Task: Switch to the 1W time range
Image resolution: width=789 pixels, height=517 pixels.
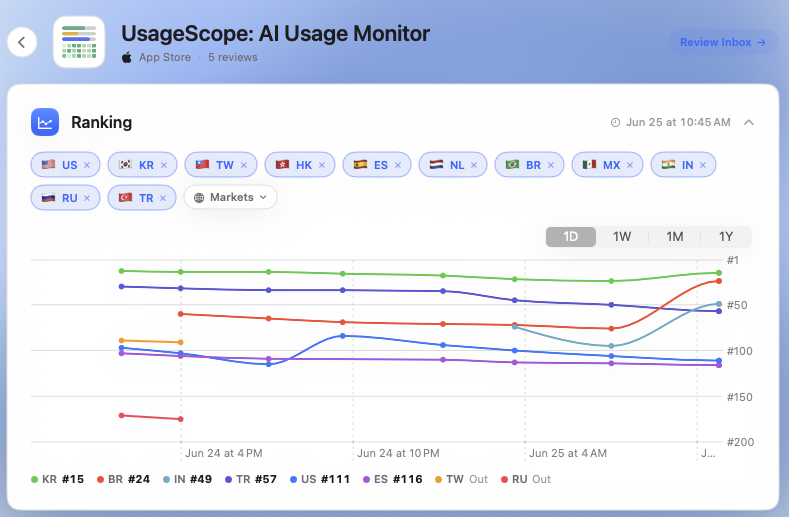Action: [622, 237]
